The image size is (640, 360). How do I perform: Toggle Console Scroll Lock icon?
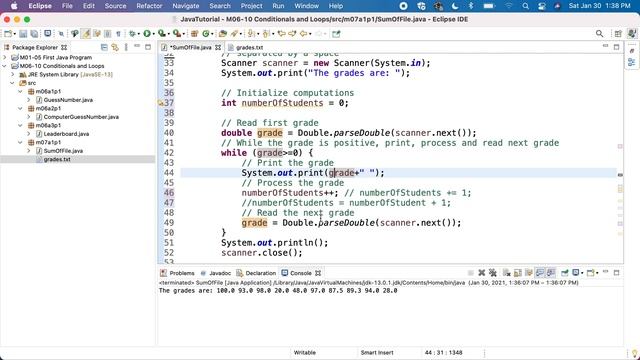coord(518,273)
